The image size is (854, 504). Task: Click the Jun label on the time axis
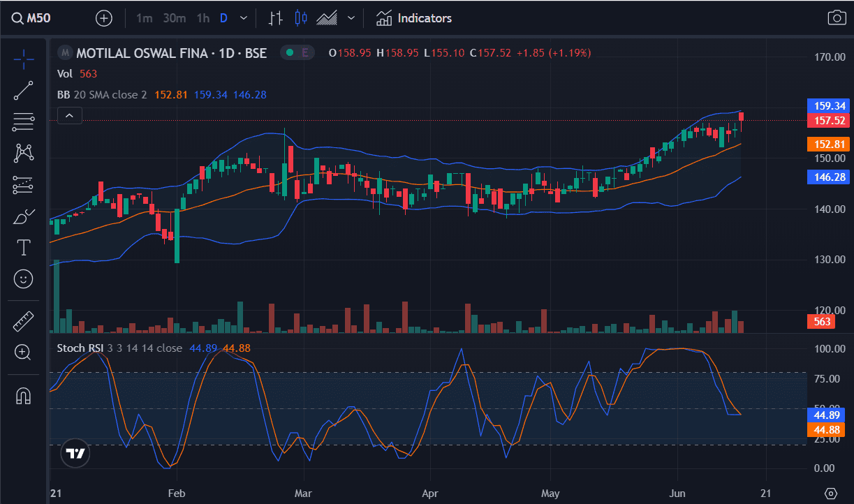(677, 494)
